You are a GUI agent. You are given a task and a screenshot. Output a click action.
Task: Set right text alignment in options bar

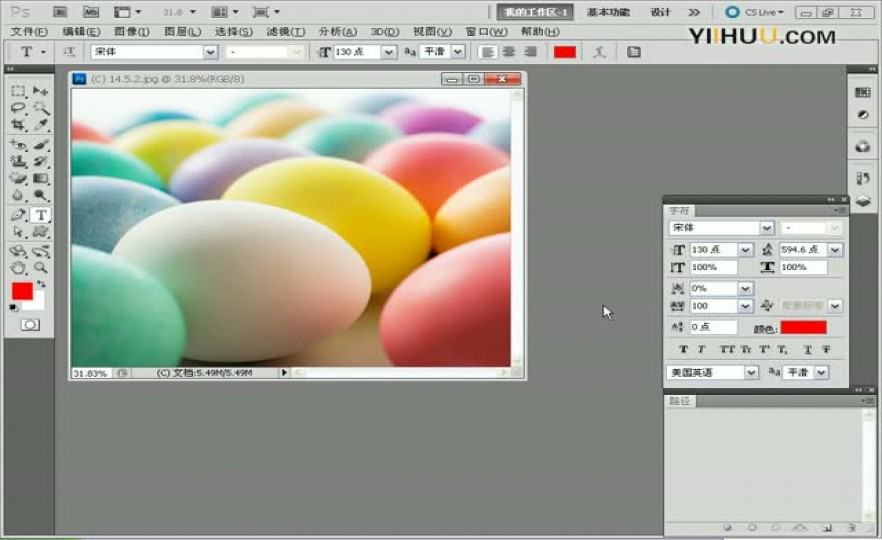click(530, 52)
